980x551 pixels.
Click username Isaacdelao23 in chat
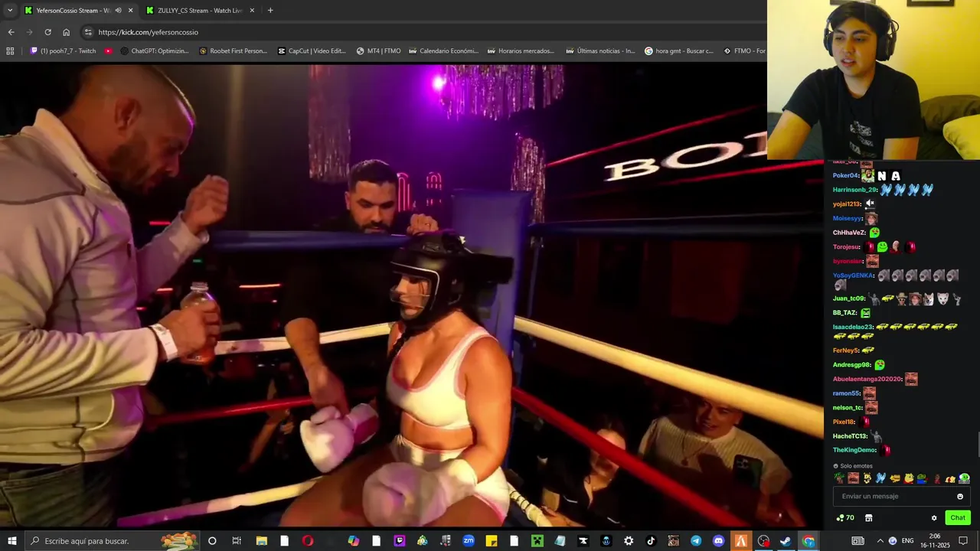(853, 327)
